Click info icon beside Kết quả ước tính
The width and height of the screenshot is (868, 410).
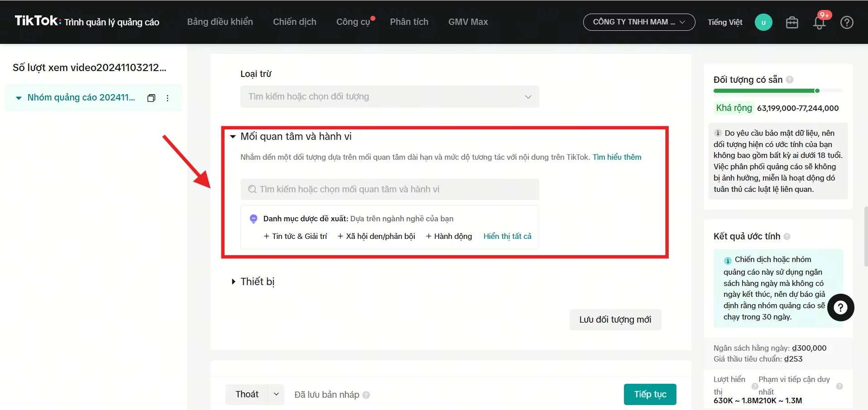coord(787,236)
